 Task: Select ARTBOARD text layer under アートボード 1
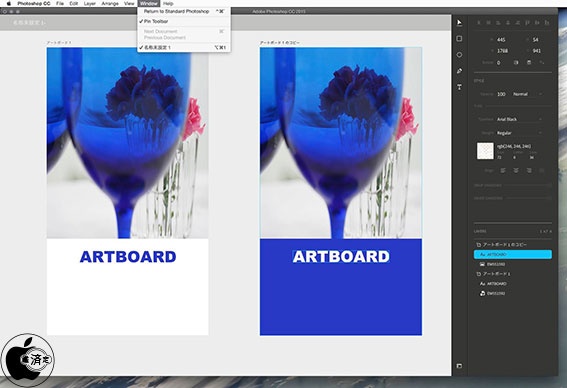513,284
